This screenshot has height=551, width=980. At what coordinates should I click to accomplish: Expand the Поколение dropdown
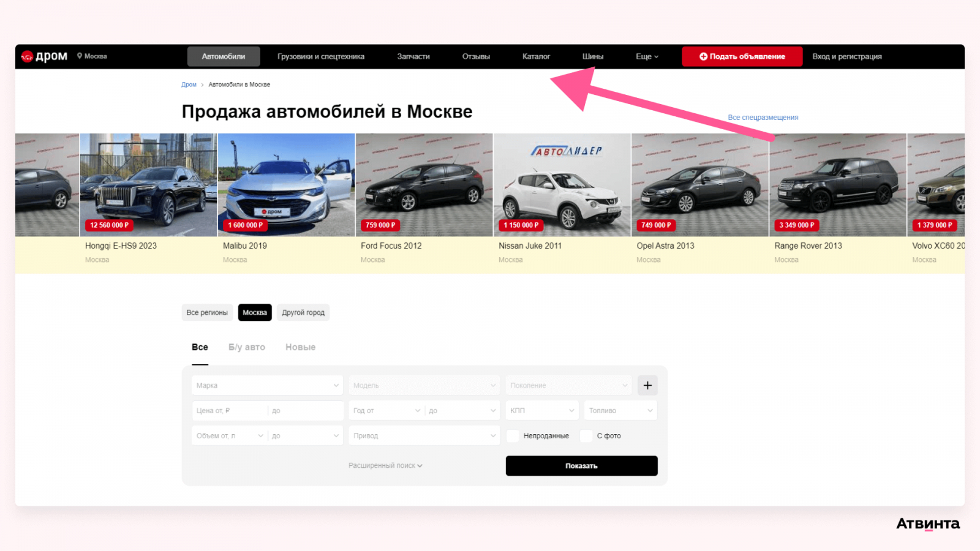coord(569,386)
